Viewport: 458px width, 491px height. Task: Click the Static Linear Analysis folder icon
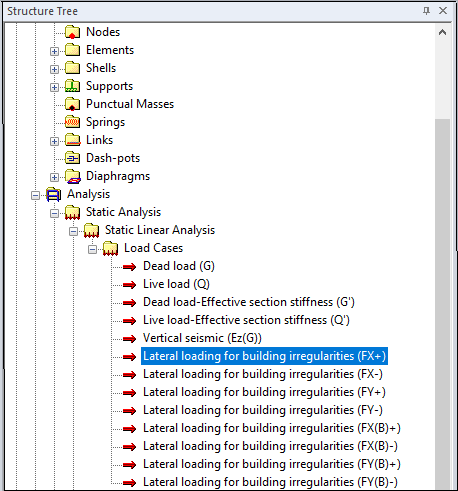[91, 231]
